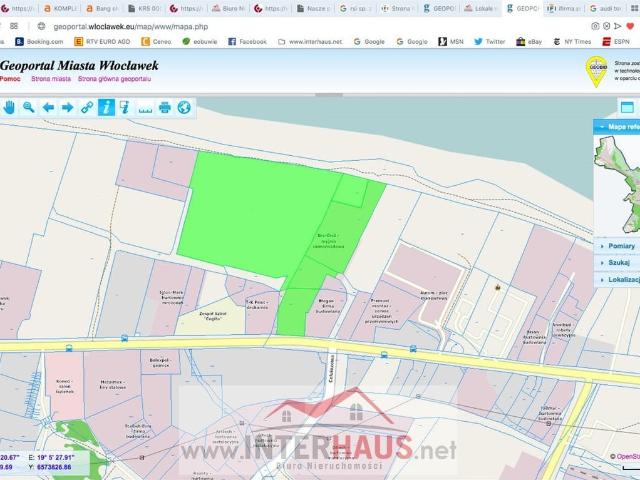
Task: Open the Booking.com bookmark
Action: (39, 41)
